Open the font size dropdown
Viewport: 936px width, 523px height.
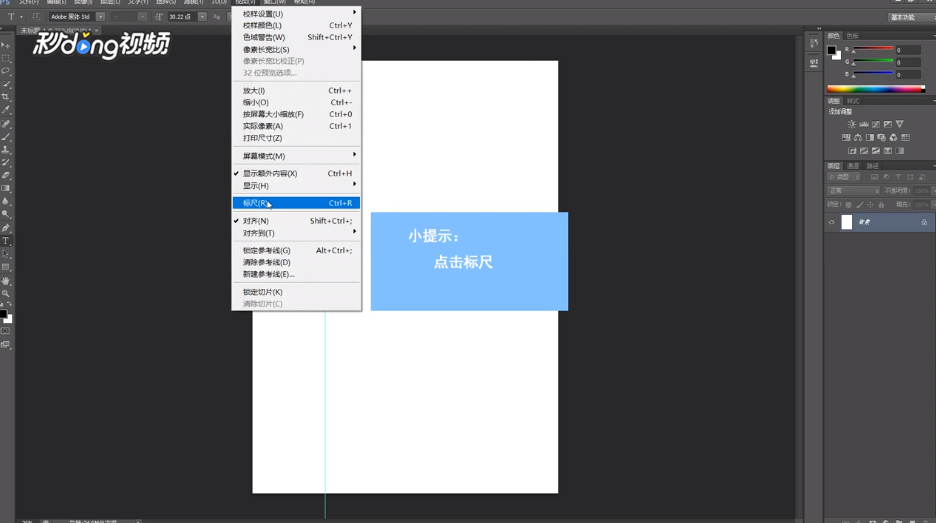click(202, 17)
